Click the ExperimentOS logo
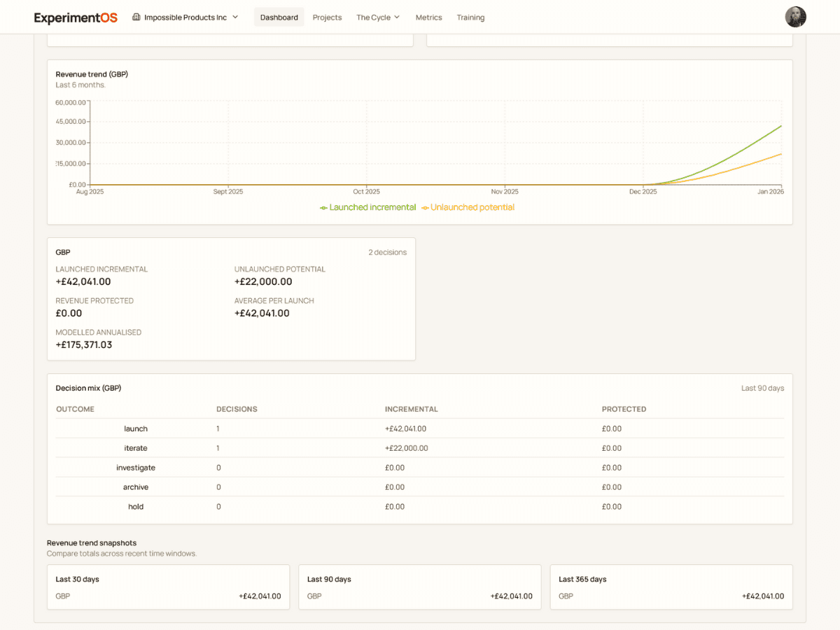This screenshot has width=840, height=630. click(75, 17)
